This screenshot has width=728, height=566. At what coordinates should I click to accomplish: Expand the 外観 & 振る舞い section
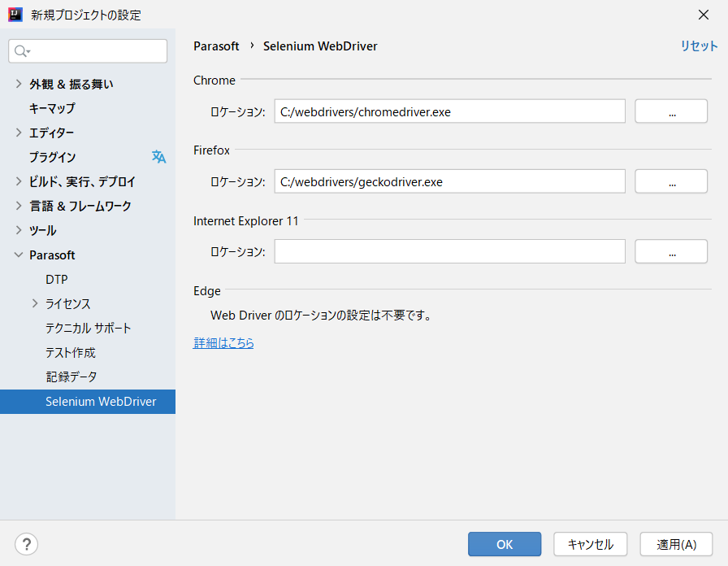(19, 84)
